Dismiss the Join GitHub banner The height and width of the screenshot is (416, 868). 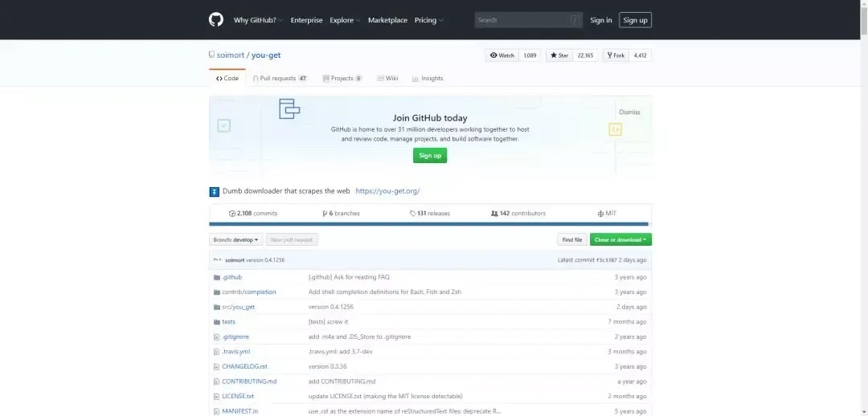(x=629, y=112)
